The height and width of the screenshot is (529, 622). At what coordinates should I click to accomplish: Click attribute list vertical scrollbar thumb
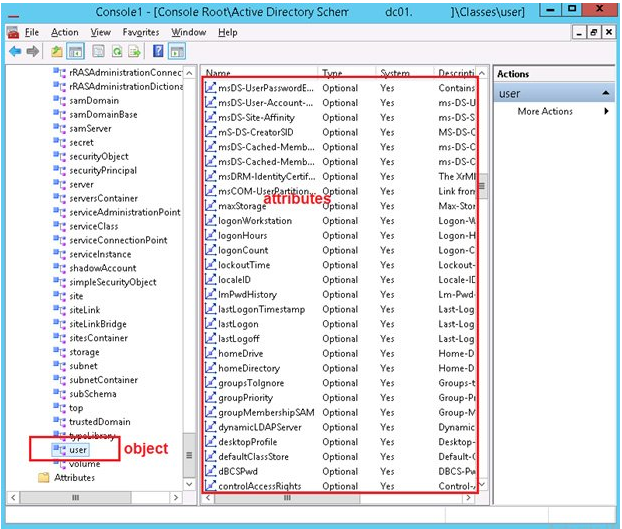pos(482,186)
